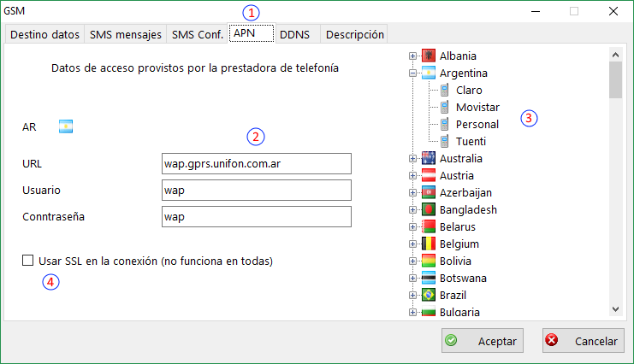This screenshot has height=364, width=634.
Task: Open the Destino datos tab
Action: (44, 34)
